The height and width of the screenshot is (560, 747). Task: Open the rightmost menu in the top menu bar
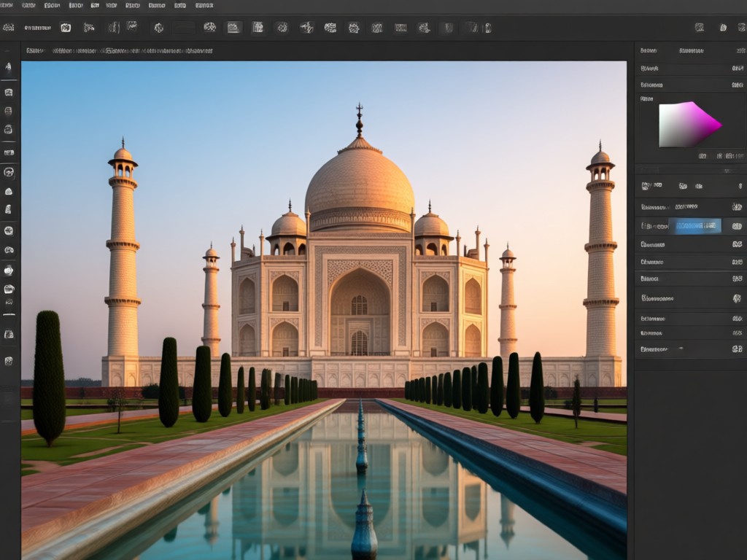coord(204,6)
